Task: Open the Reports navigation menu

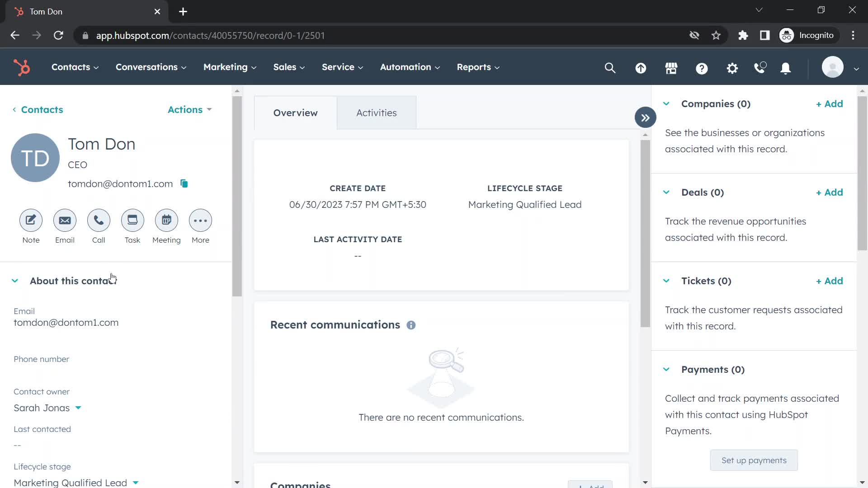Action: [x=478, y=67]
